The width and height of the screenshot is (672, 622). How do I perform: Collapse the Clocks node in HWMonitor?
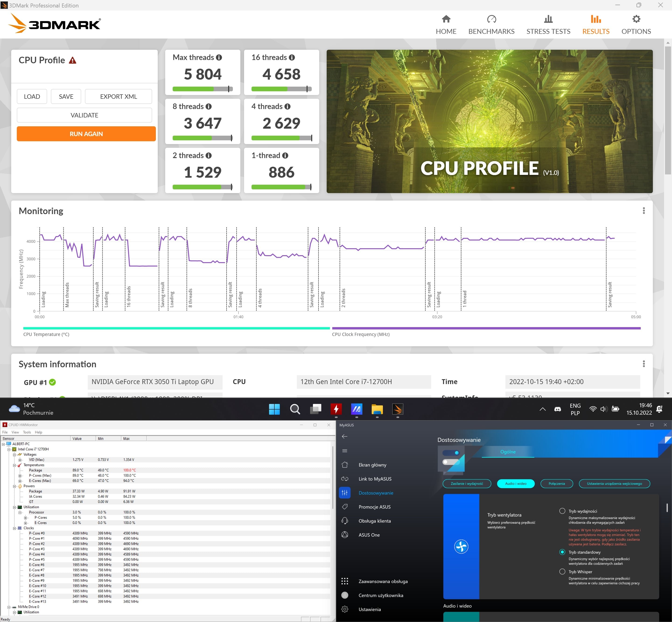pyautogui.click(x=14, y=528)
